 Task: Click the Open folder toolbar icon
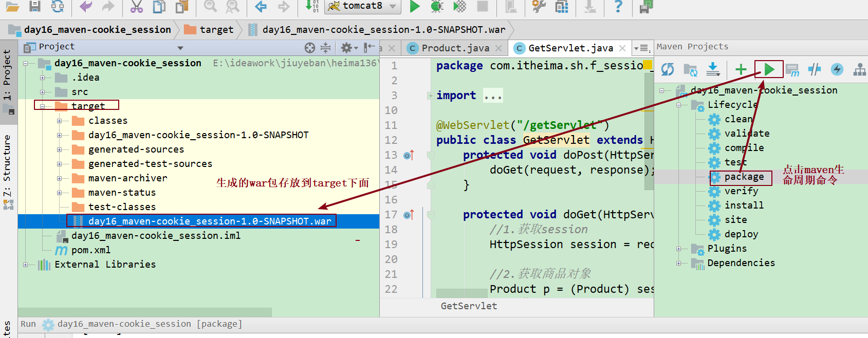coord(12,7)
